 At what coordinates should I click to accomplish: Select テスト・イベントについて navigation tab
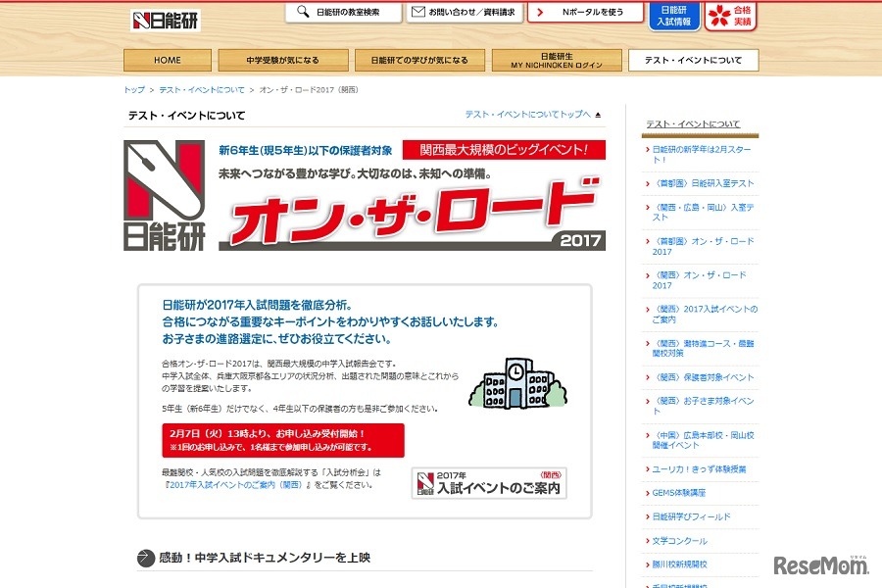pos(694,60)
